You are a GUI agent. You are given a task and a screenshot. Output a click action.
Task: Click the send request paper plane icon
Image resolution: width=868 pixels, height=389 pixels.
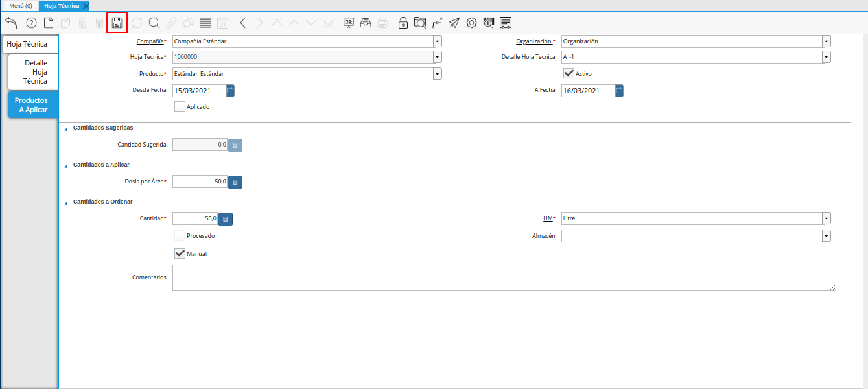click(x=454, y=23)
